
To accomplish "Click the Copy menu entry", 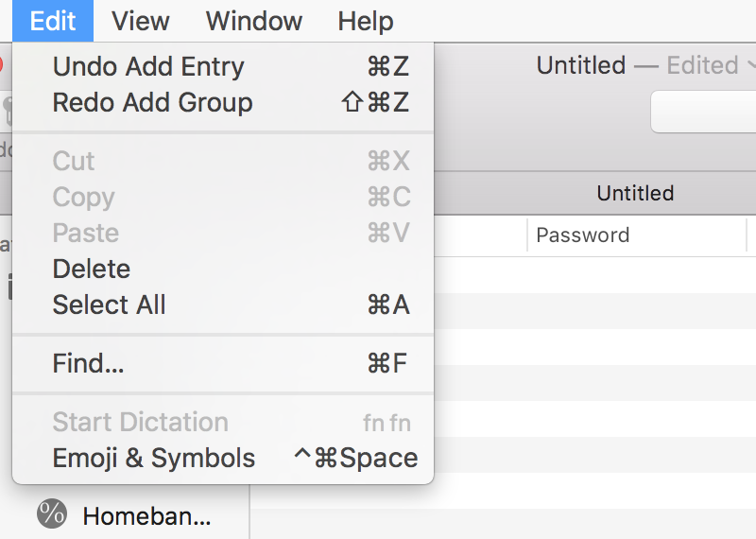I will tap(223, 197).
